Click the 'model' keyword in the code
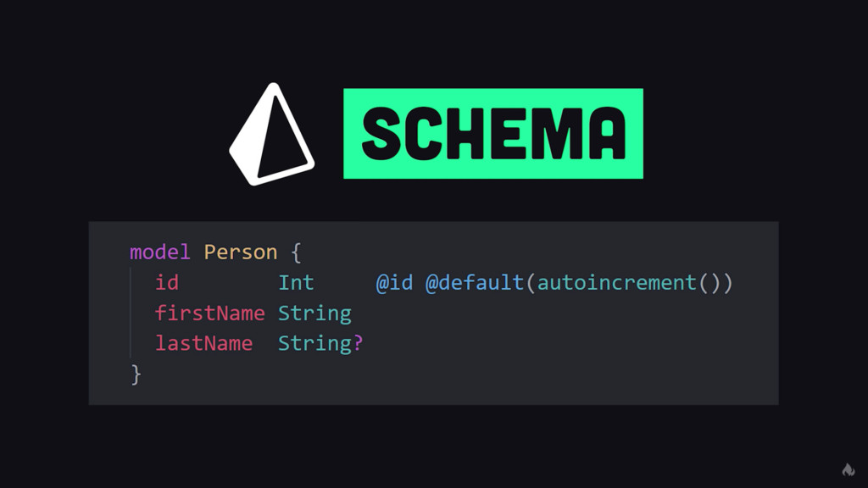 click(160, 252)
